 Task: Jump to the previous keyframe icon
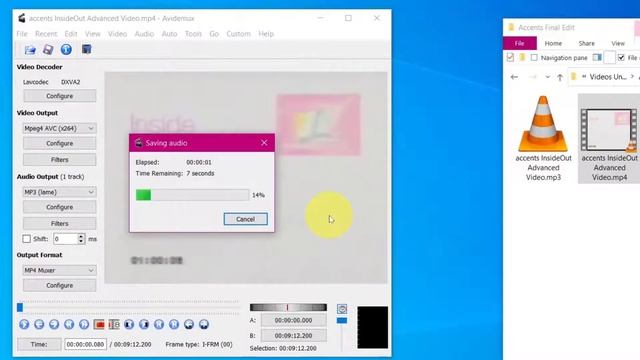pyautogui.click(x=69, y=324)
